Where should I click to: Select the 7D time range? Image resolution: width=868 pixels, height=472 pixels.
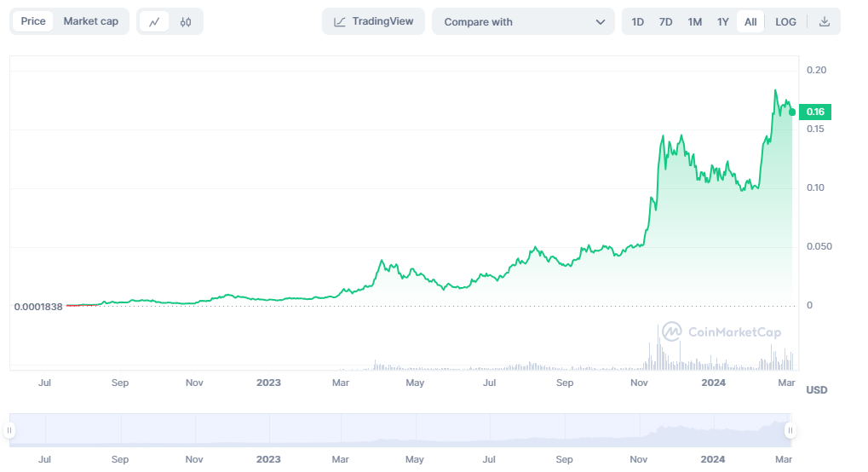click(x=666, y=22)
